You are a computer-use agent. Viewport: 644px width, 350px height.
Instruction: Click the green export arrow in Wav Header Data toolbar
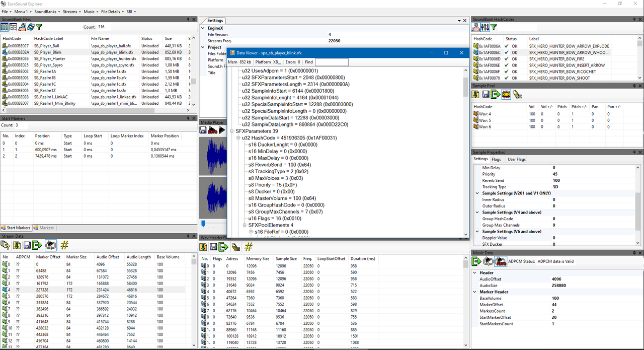(224, 247)
